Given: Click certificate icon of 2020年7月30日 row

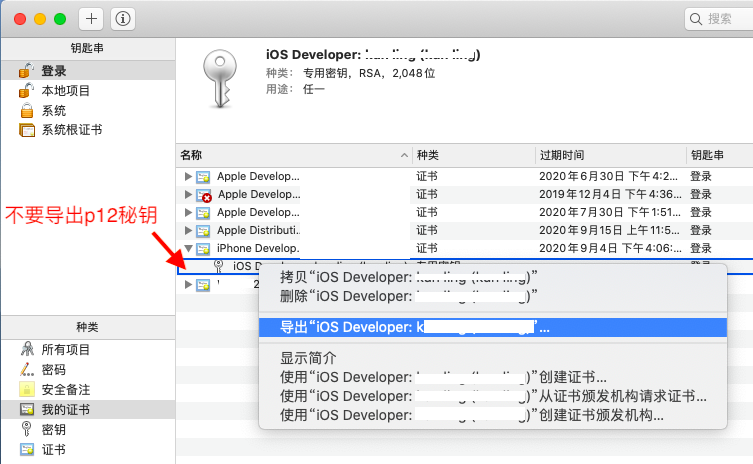Looking at the screenshot, I should pos(203,213).
